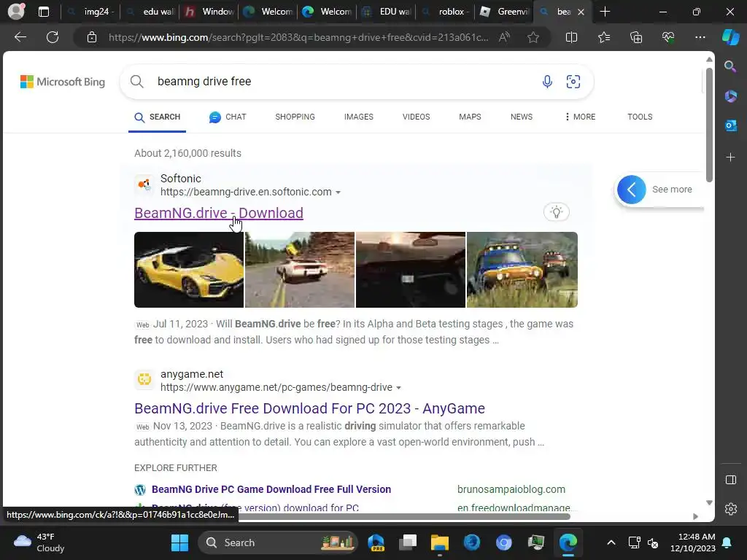The width and height of the screenshot is (747, 560).
Task: Click taskbar Search box
Action: pos(278,542)
